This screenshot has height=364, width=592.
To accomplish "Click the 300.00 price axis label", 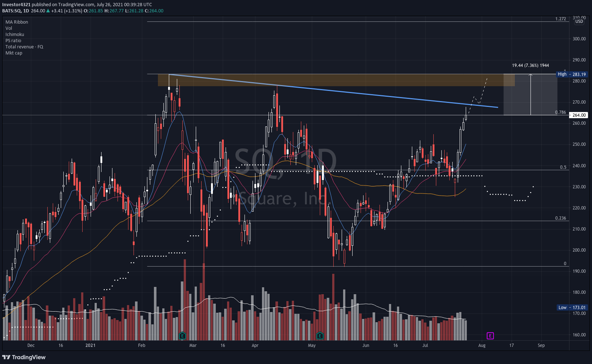I will pyautogui.click(x=579, y=39).
